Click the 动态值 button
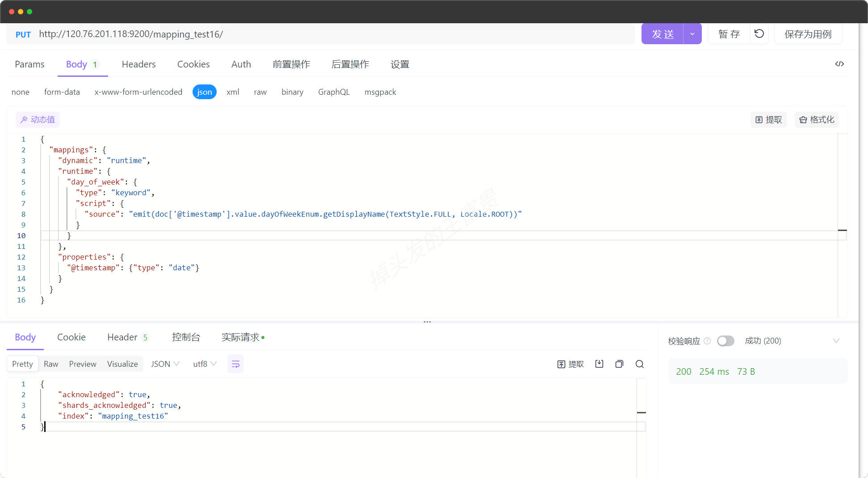Viewport: 868px width, 478px height. click(x=38, y=120)
